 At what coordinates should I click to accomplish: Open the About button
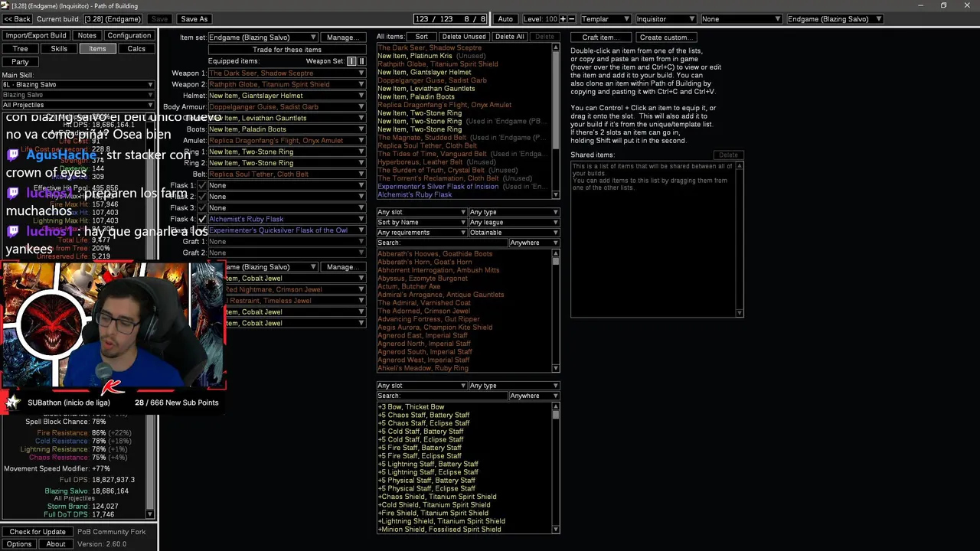[x=56, y=544]
